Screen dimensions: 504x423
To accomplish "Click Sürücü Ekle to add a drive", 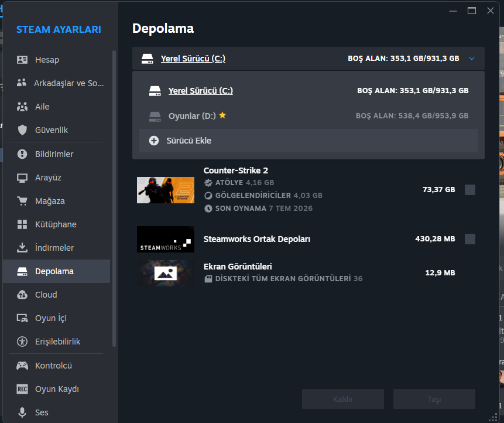I will pyautogui.click(x=308, y=141).
